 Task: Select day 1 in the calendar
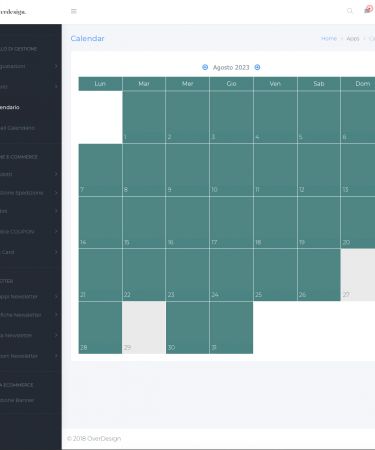pyautogui.click(x=144, y=117)
